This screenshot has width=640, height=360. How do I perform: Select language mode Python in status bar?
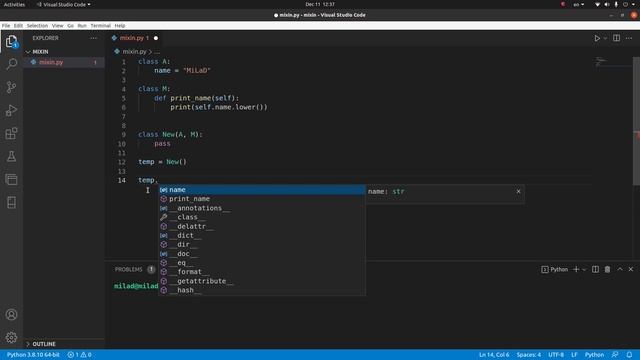point(594,355)
